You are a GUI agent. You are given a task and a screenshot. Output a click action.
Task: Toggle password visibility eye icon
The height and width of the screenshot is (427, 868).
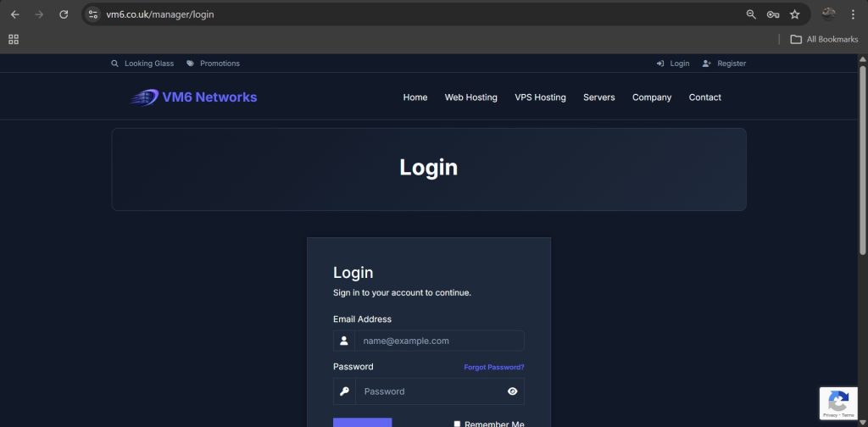coord(512,391)
